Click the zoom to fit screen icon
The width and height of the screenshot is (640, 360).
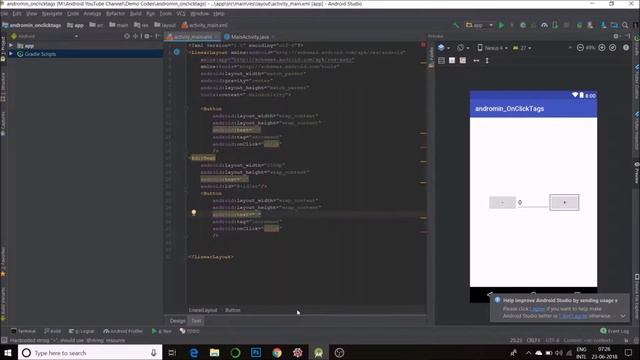point(613,48)
